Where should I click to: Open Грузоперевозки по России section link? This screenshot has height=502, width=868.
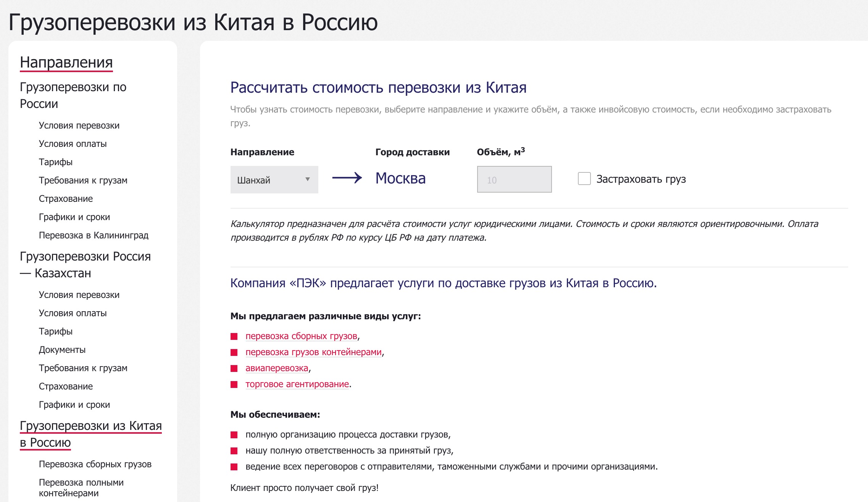(x=73, y=95)
